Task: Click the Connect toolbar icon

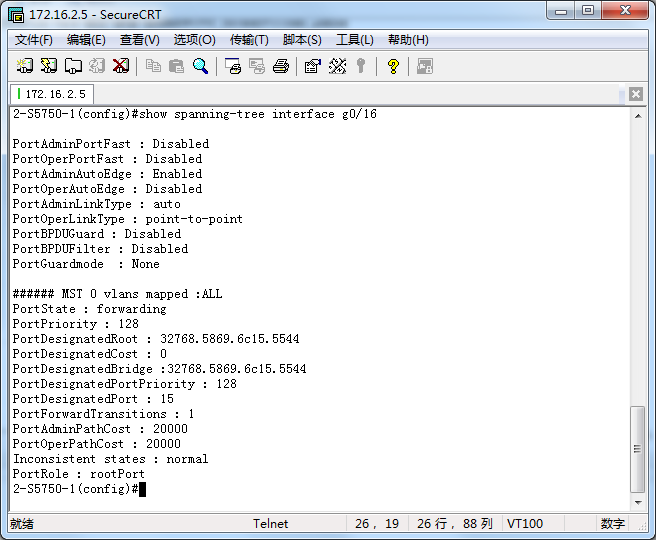Action: click(25, 66)
